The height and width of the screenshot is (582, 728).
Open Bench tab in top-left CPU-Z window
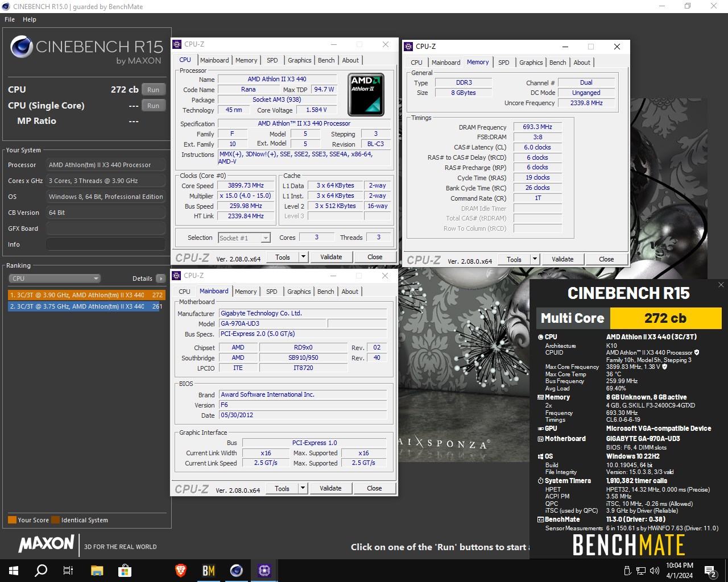tap(326, 60)
